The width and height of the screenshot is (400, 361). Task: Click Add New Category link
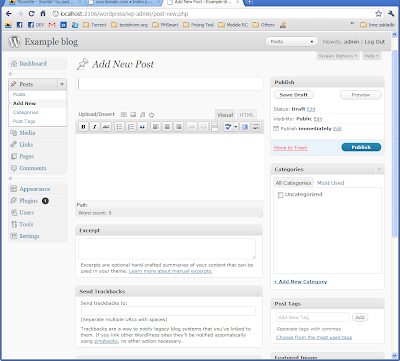pyautogui.click(x=300, y=282)
